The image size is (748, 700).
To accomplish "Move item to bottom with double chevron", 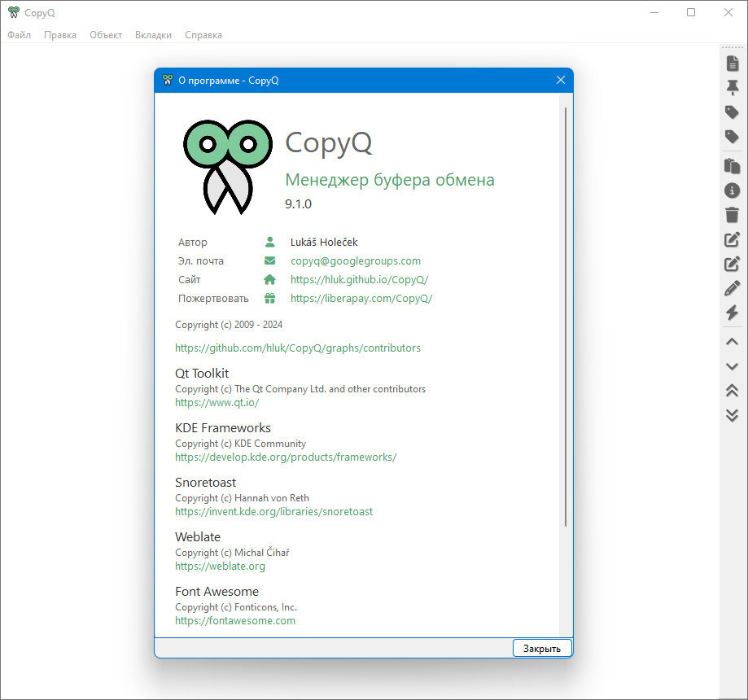I will (733, 415).
